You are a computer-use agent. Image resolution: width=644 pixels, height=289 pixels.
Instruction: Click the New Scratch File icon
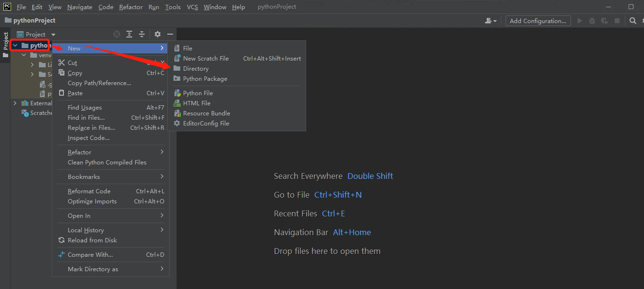click(177, 58)
